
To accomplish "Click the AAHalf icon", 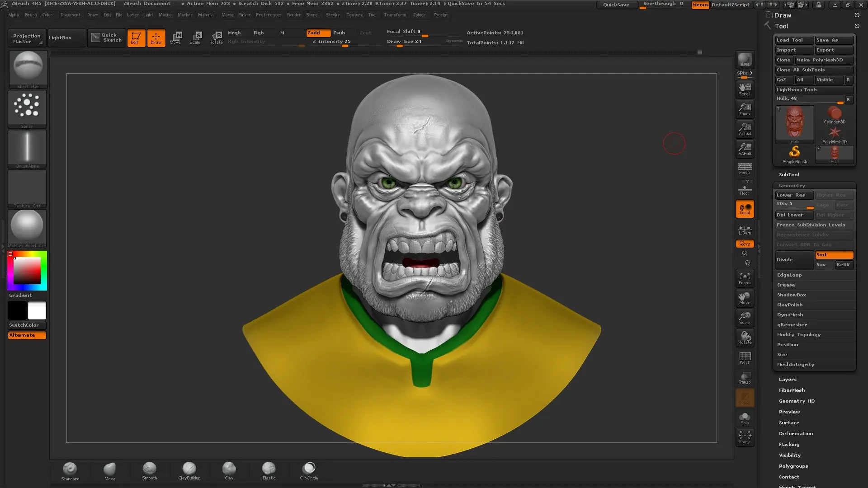I will point(745,149).
